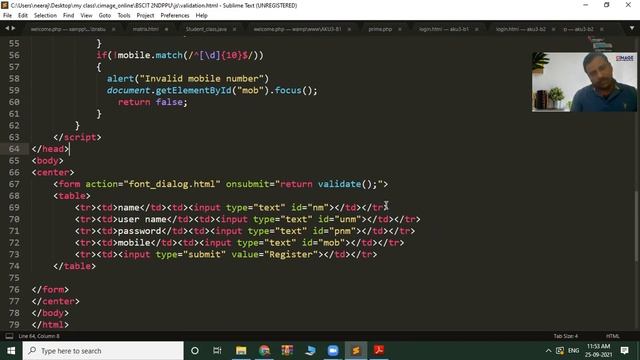This screenshot has height=360, width=640.
Task: Open the Project menu
Action: 145,16
